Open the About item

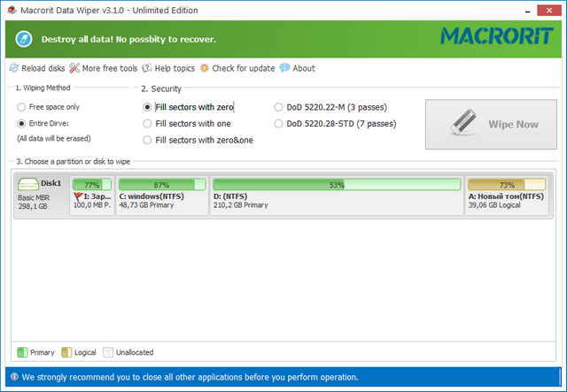point(298,68)
